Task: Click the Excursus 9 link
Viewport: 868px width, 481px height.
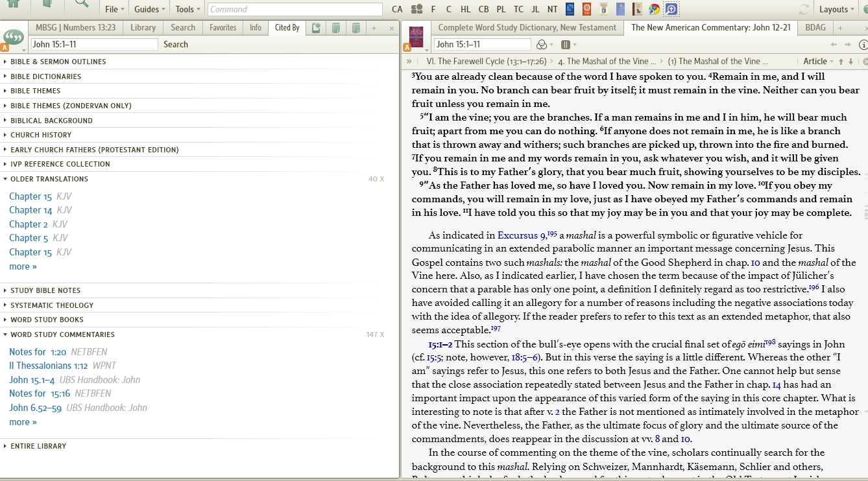Action: [x=521, y=235]
